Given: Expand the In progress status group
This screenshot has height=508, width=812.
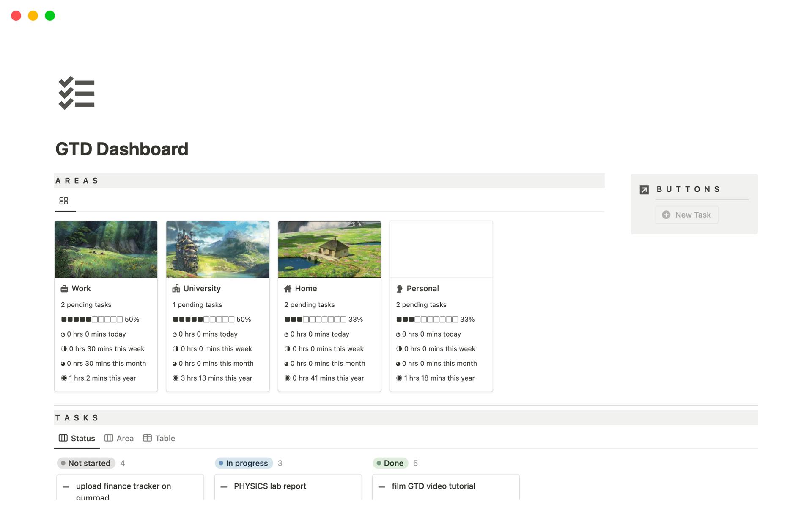Looking at the screenshot, I should click(244, 463).
